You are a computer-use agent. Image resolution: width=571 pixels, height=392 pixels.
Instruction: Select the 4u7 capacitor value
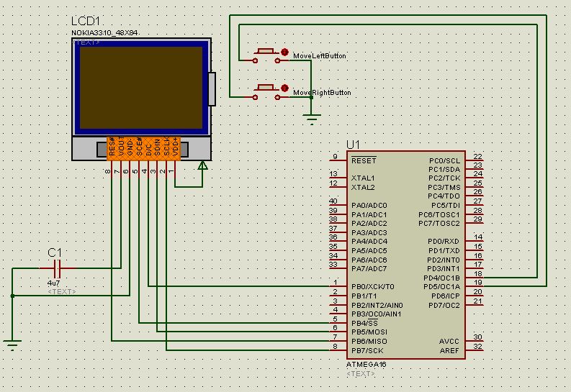[x=53, y=283]
